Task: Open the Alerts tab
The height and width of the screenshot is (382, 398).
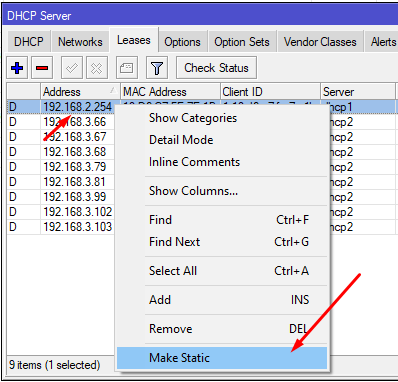Action: (x=382, y=42)
